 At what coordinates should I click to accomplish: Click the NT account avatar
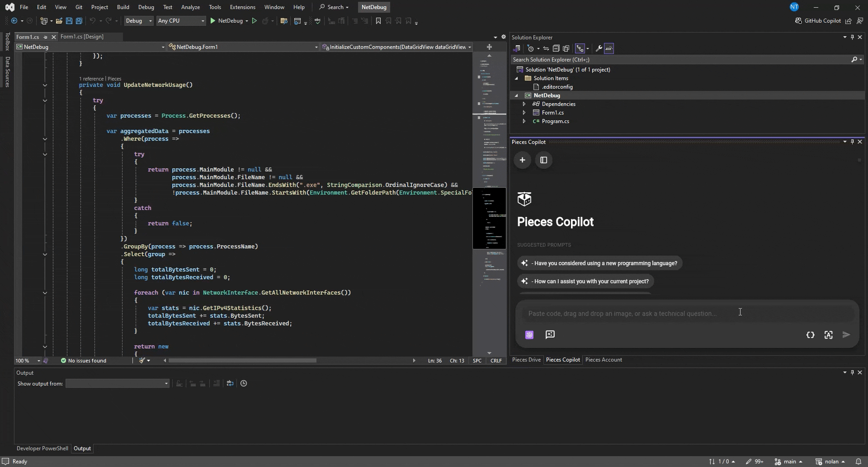click(794, 7)
